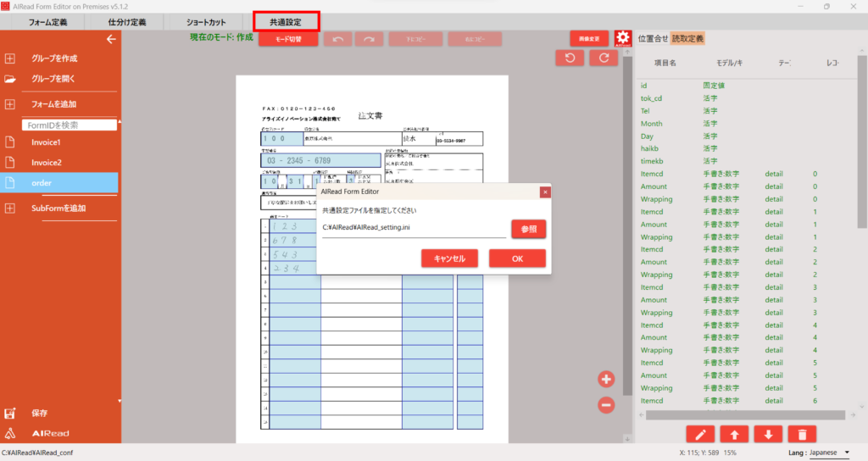
Task: Delete item with trash icon
Action: (801, 435)
